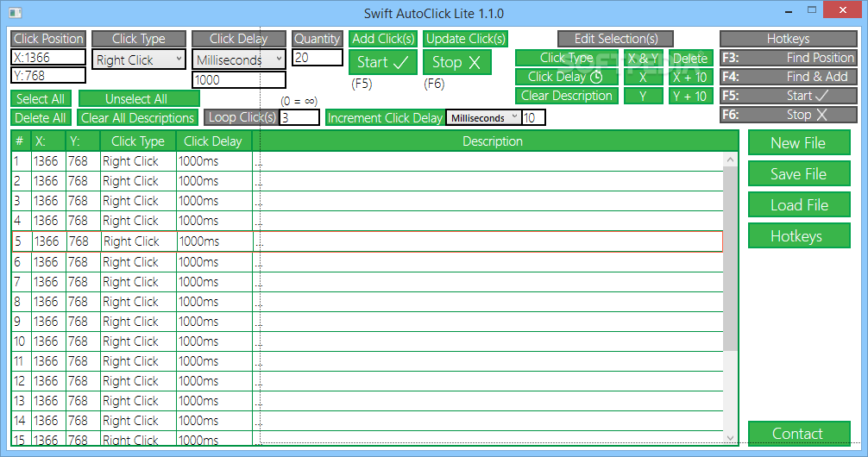Select the highlighted row 5
The image size is (868, 457).
click(x=368, y=241)
